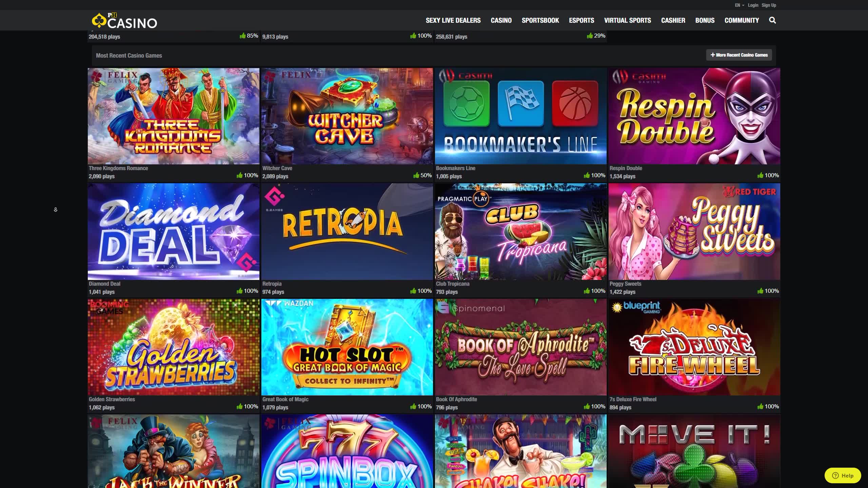This screenshot has width=868, height=488.
Task: Open the Esports menu item
Action: (581, 20)
